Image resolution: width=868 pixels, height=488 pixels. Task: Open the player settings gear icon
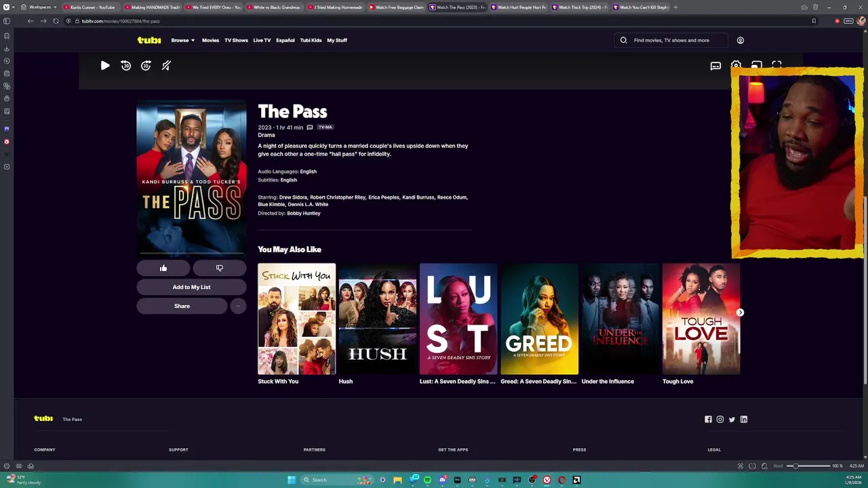pos(736,66)
